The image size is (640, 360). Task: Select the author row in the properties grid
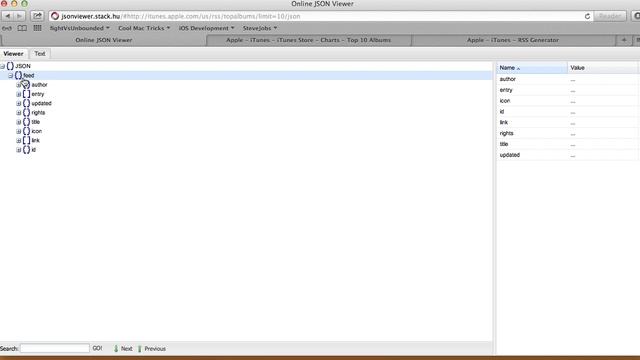pyautogui.click(x=567, y=79)
